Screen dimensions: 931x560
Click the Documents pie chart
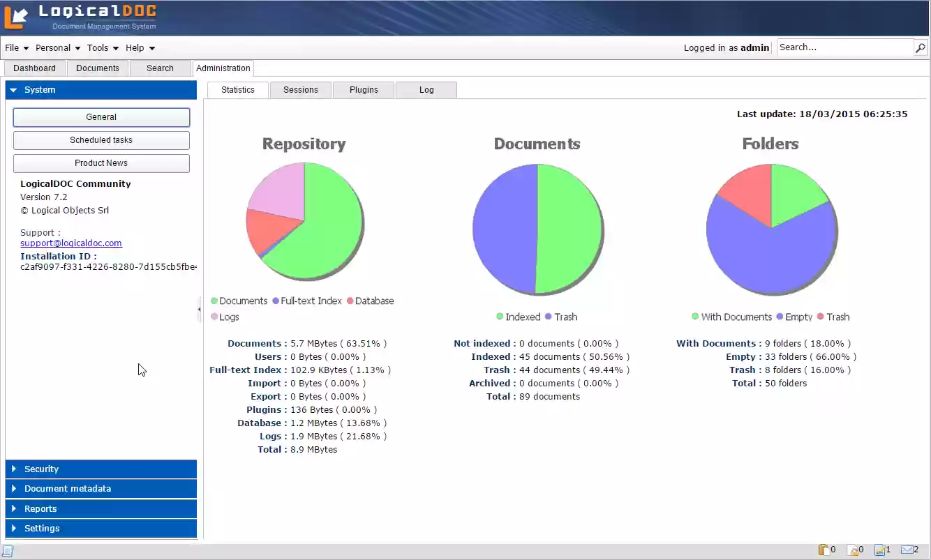tap(537, 228)
